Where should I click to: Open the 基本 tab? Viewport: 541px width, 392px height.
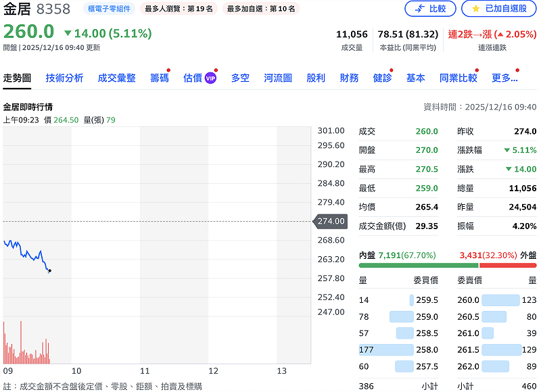click(415, 78)
